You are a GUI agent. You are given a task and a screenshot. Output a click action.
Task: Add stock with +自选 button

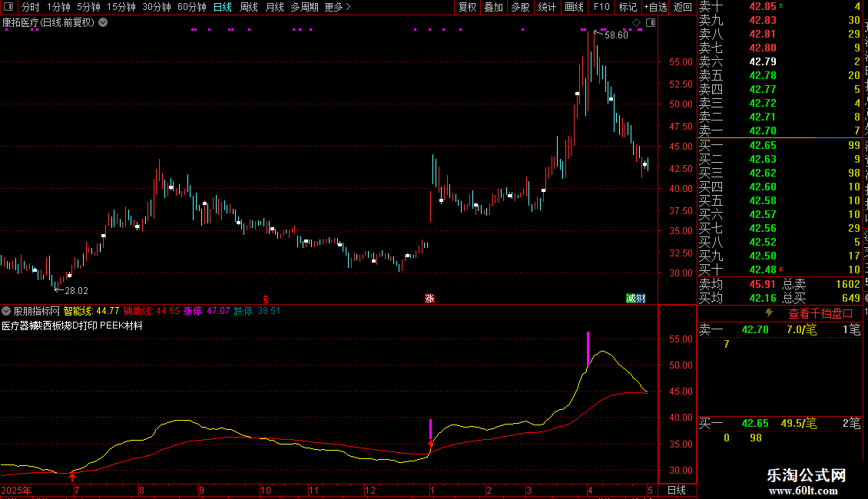click(656, 7)
